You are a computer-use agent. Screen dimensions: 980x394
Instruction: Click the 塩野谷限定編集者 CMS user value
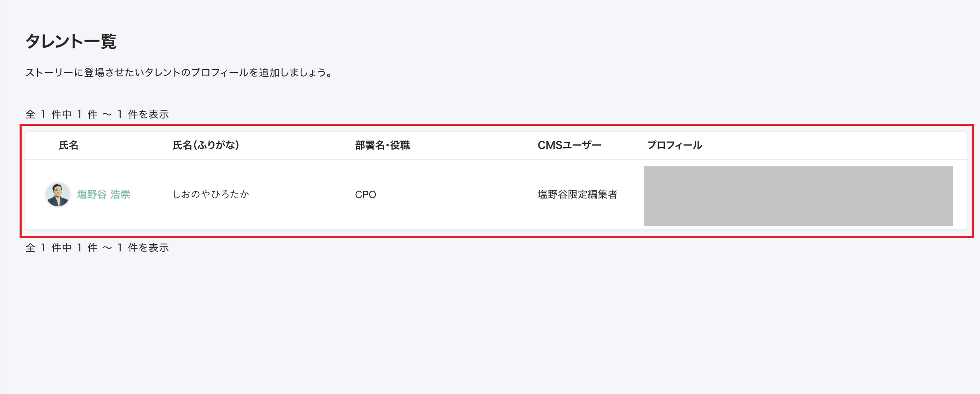[577, 194]
